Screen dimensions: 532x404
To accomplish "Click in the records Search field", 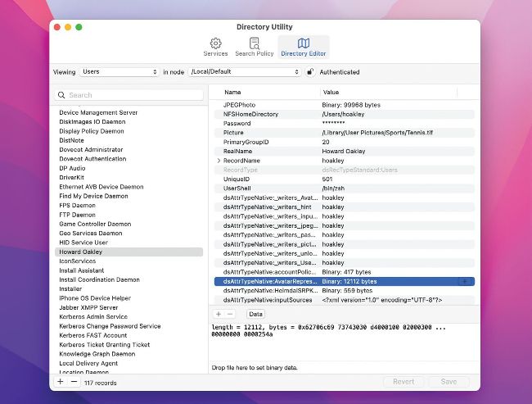I will click(x=129, y=95).
